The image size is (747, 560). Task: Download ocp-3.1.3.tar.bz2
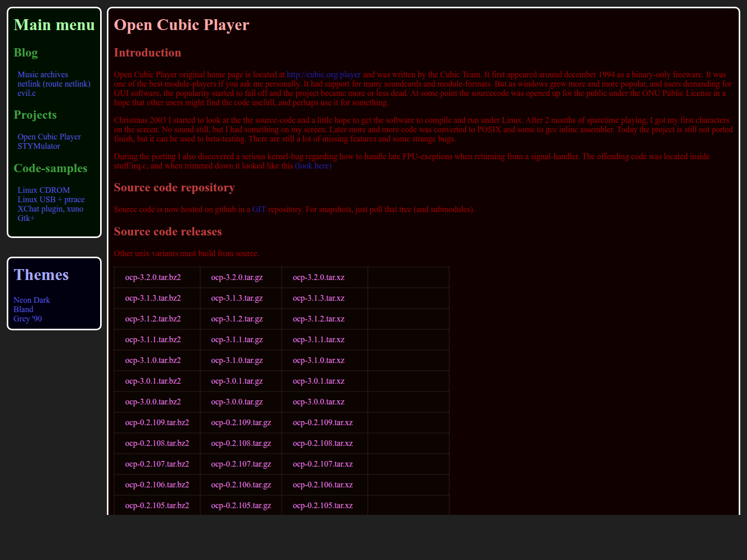pos(153,298)
